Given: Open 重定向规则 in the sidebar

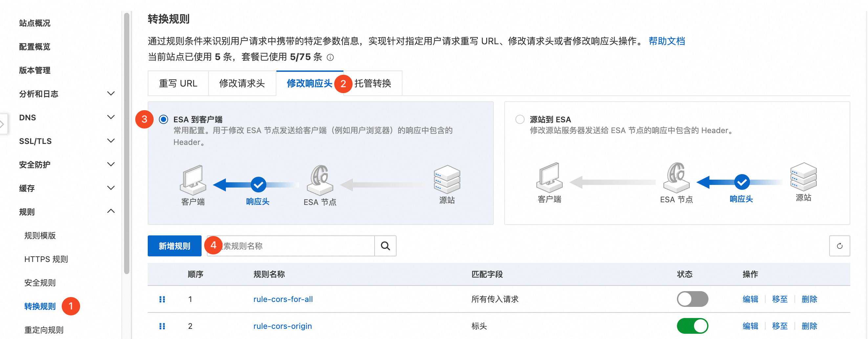Looking at the screenshot, I should [44, 329].
